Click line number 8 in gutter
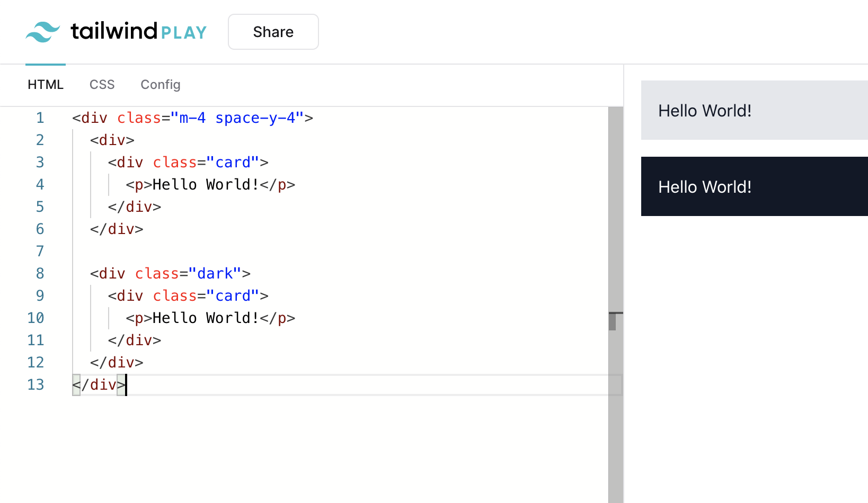868x503 pixels. pyautogui.click(x=40, y=274)
